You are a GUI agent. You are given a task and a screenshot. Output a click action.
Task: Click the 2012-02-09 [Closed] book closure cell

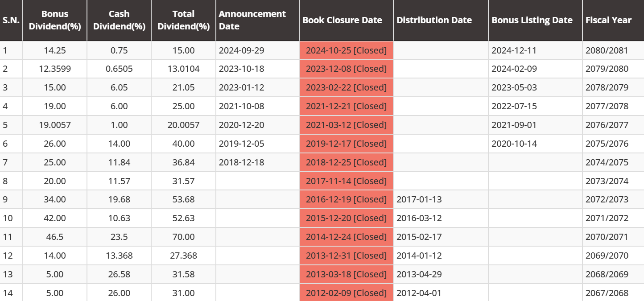(346, 293)
